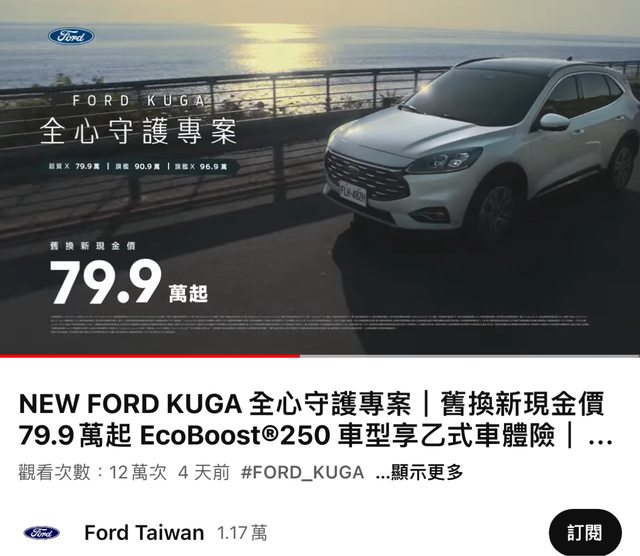Subscribe with the 訂閱 button
640x556 pixels.
click(x=585, y=533)
